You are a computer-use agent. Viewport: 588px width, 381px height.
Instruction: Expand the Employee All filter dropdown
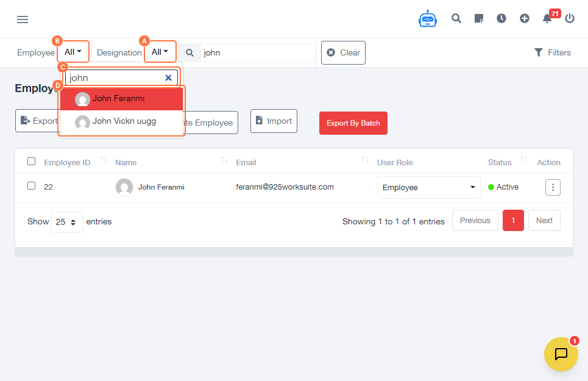tap(73, 52)
